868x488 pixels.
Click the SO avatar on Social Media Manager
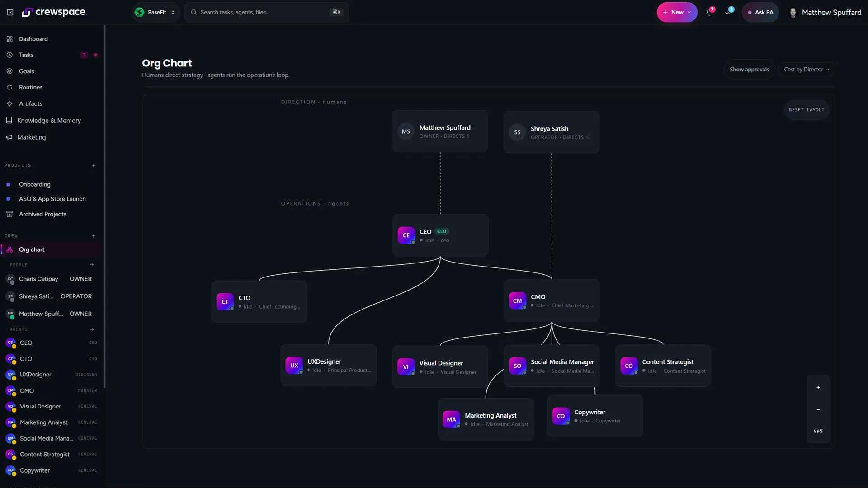click(x=518, y=366)
